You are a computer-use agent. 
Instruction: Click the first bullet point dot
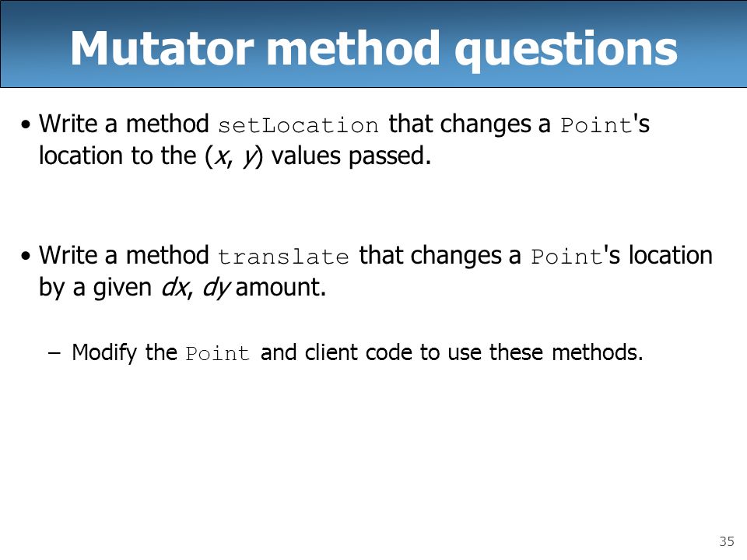(26, 125)
